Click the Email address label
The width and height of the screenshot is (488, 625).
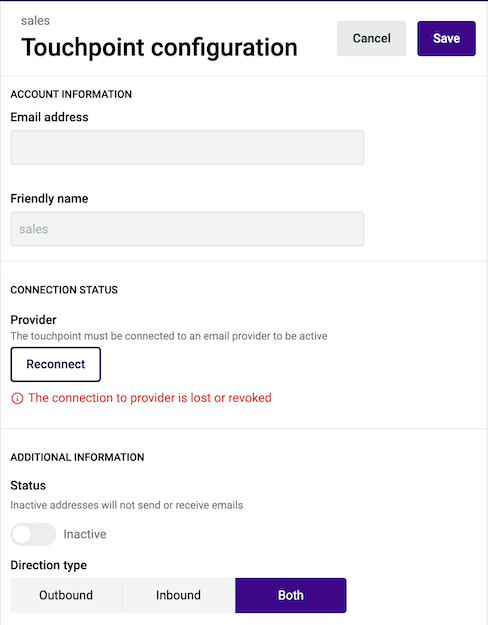point(49,117)
